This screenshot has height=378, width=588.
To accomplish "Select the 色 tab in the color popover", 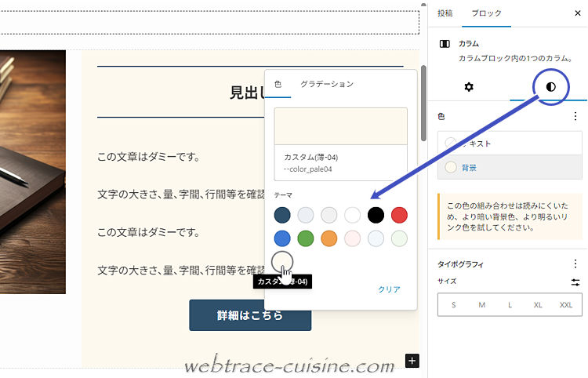I will click(x=278, y=84).
